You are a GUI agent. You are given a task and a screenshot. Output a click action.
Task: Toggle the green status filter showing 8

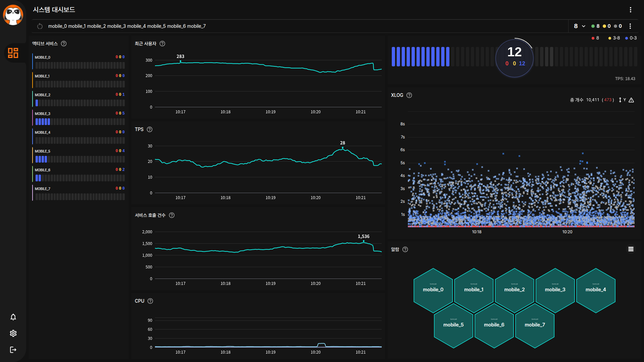[x=595, y=26]
